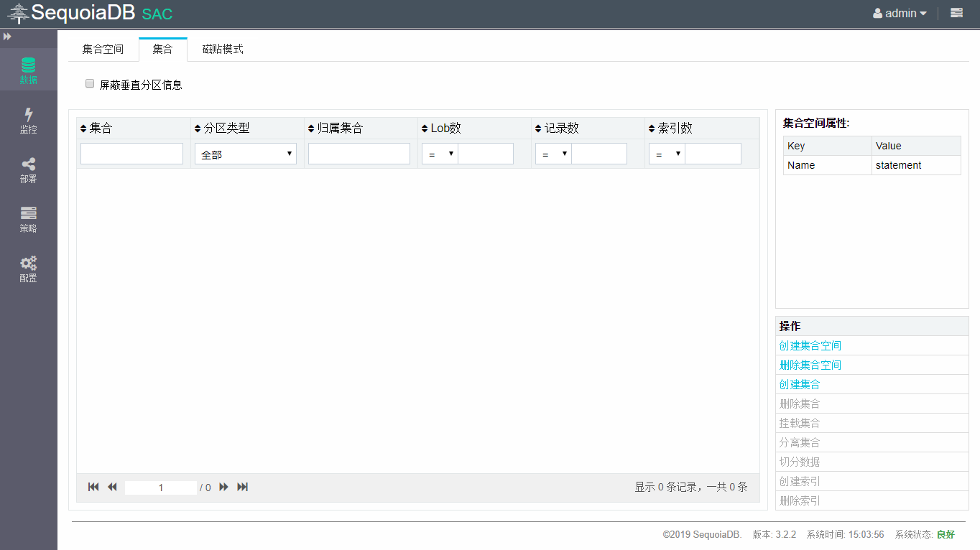Viewport: 980px width, 550px height.
Task: Click the SequoiaDB tree logo
Action: click(18, 13)
